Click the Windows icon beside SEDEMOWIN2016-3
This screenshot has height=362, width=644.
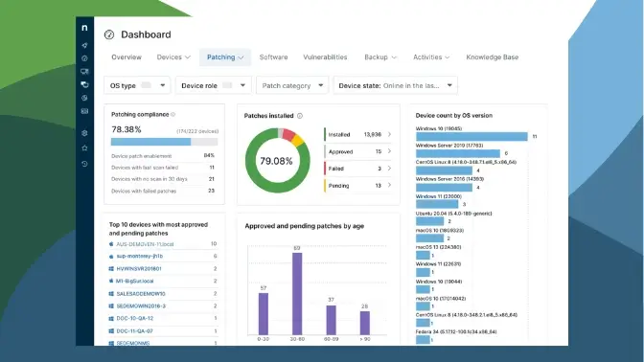point(111,306)
